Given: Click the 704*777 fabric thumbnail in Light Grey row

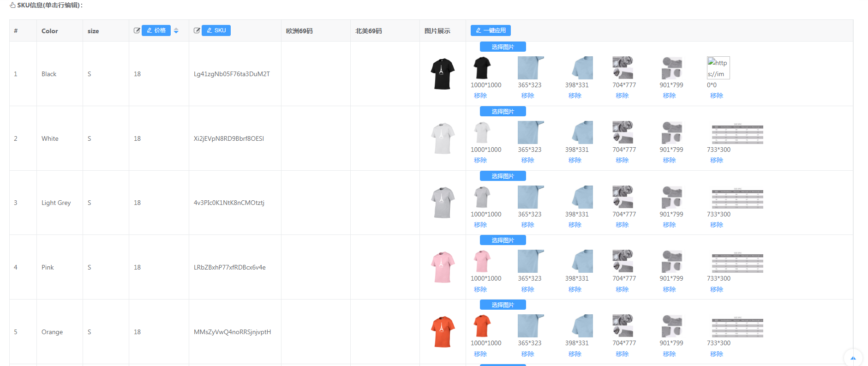Looking at the screenshot, I should click(623, 197).
